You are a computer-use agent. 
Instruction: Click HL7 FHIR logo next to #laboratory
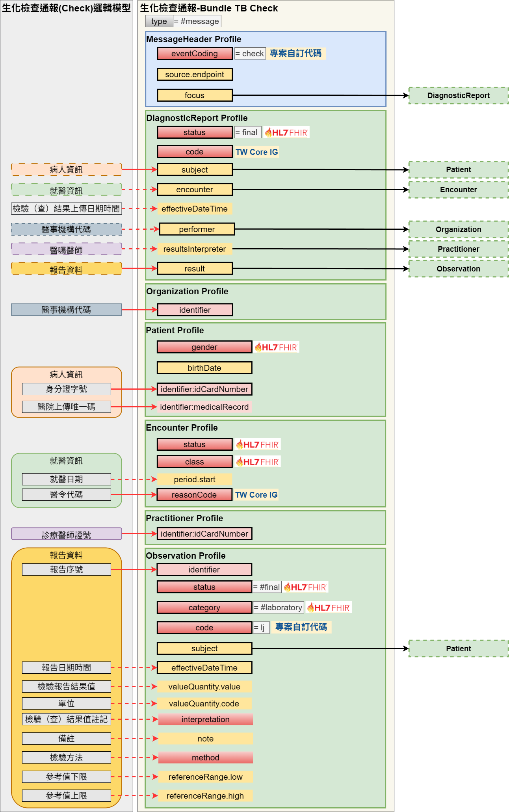(328, 608)
